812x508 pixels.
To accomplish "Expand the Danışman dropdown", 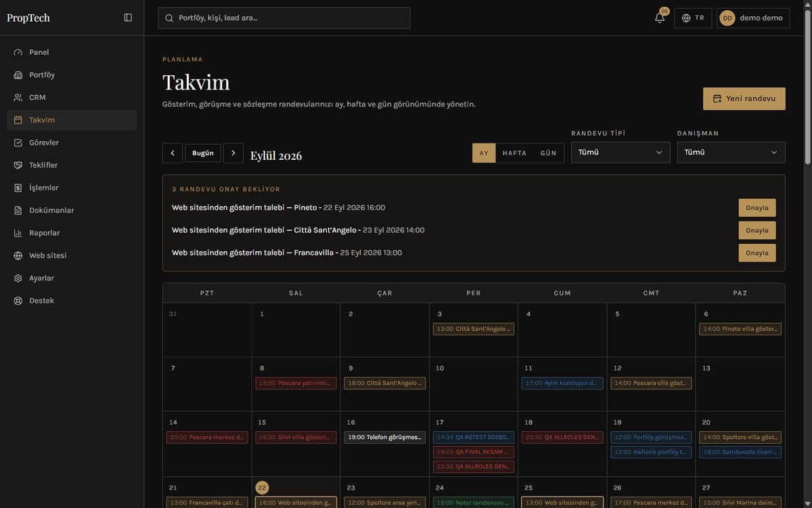I will click(731, 152).
